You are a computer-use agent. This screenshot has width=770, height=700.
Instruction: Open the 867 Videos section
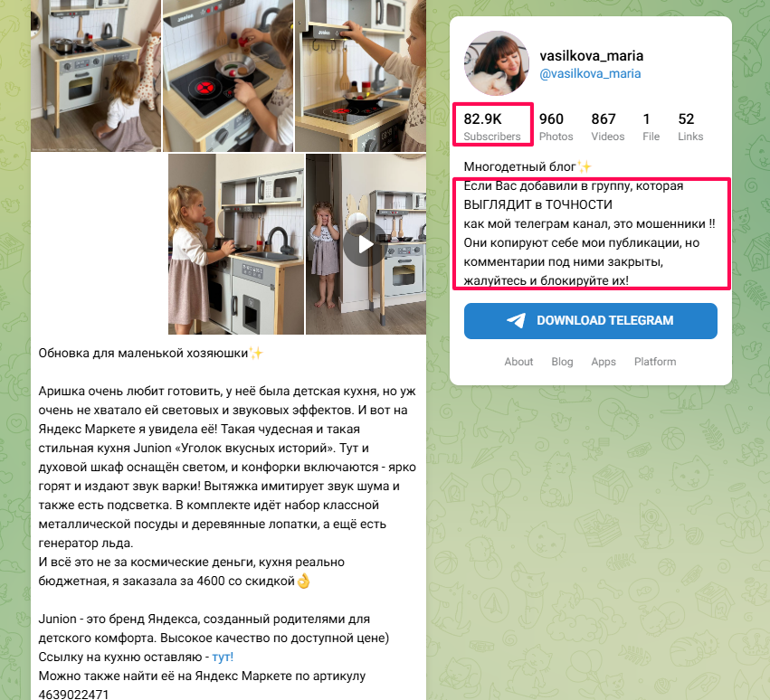[607, 127]
